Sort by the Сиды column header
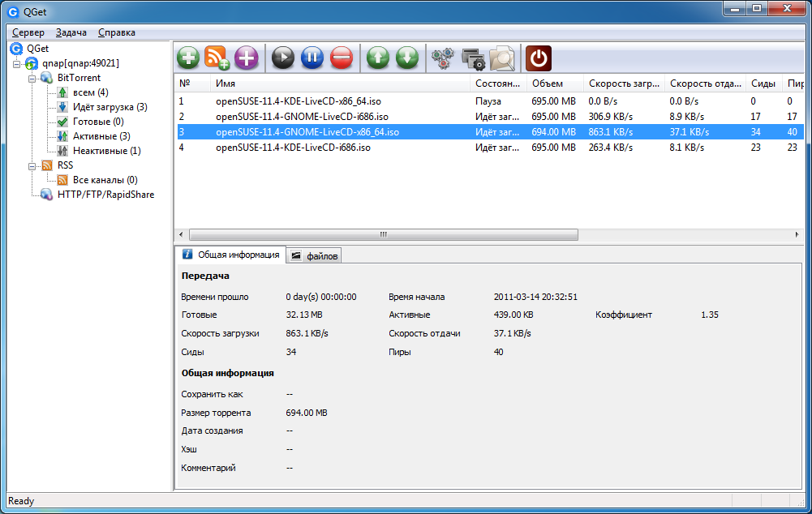The width and height of the screenshot is (812, 514). (764, 84)
